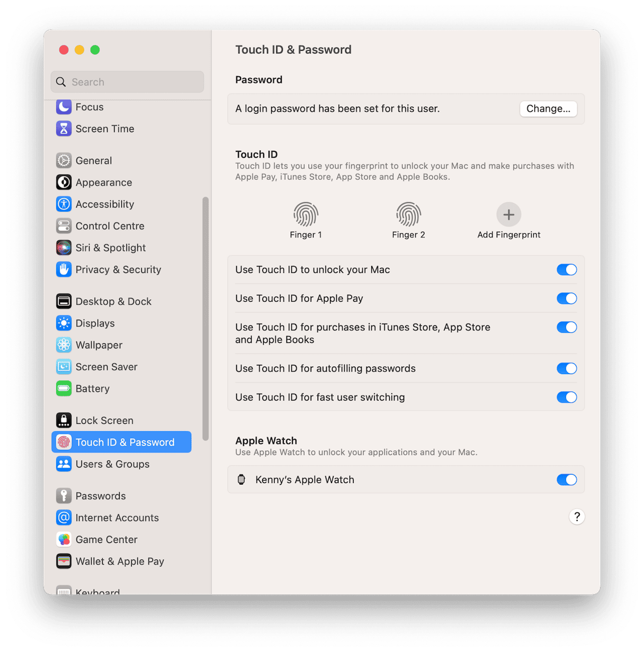The height and width of the screenshot is (652, 644).
Task: Select Control Centre sidebar icon
Action: [64, 226]
